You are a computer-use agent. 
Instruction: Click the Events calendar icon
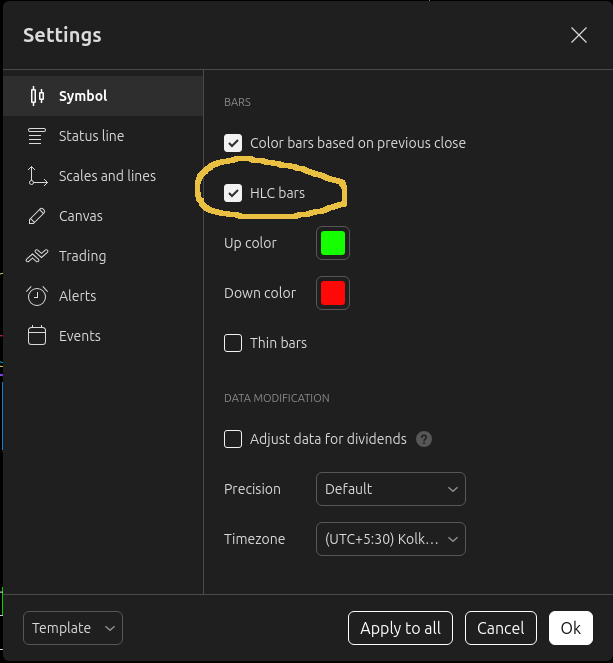point(37,336)
